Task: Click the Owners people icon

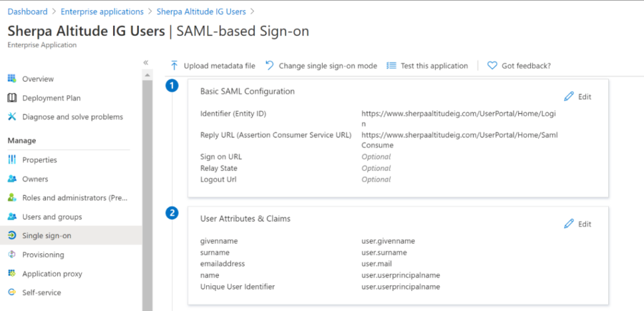Action: pyautogui.click(x=12, y=179)
